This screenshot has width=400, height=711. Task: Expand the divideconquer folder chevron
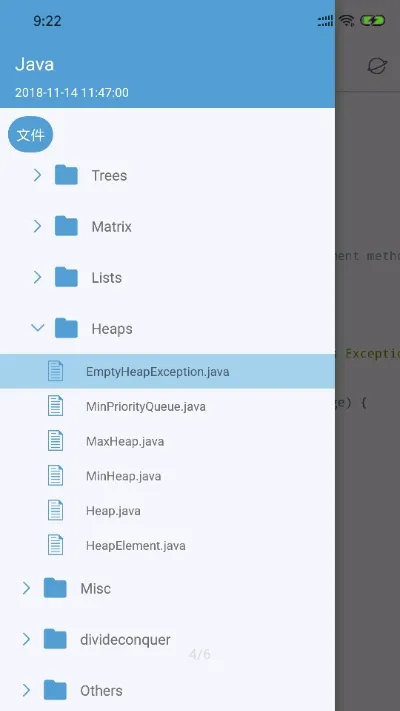(x=26, y=639)
